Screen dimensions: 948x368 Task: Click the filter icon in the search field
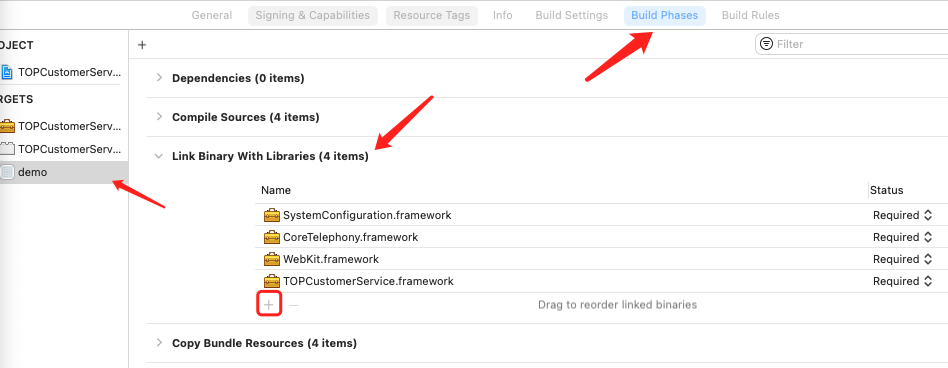point(767,44)
